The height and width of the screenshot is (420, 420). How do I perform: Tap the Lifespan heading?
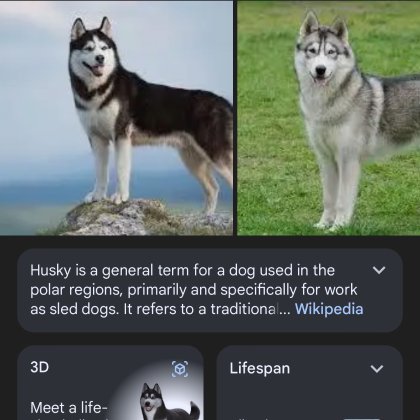pyautogui.click(x=260, y=369)
